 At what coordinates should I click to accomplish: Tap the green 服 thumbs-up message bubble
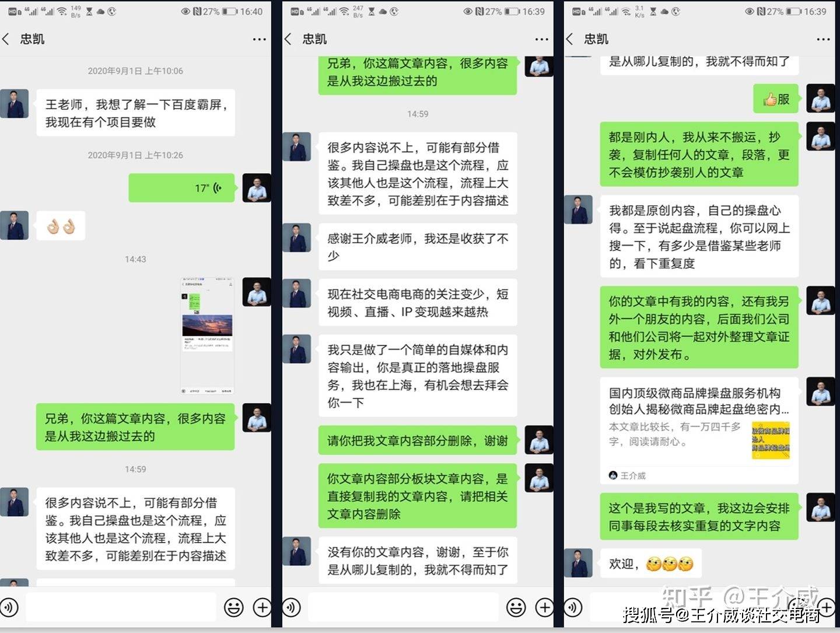776,99
